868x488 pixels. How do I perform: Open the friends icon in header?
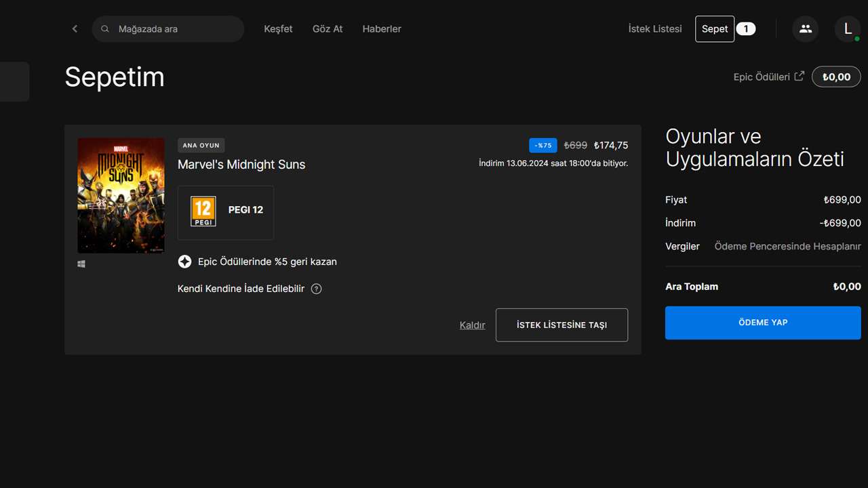pyautogui.click(x=806, y=29)
